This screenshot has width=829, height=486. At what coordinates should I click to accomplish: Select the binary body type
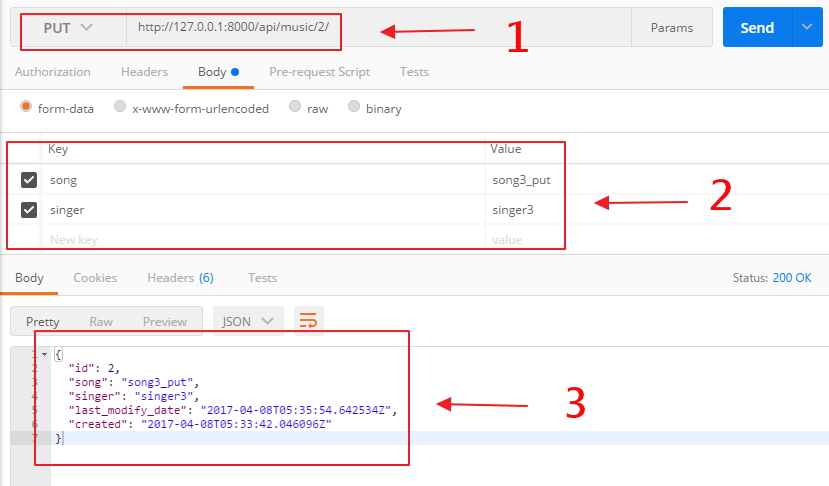[354, 106]
